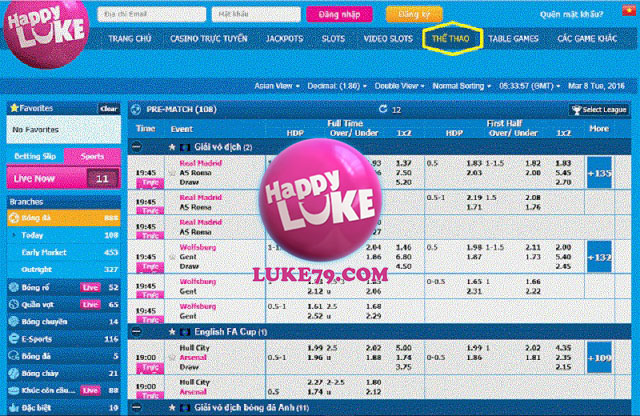
Task: Click the volleyball icon next to Bóng chuyền
Action: [14, 321]
